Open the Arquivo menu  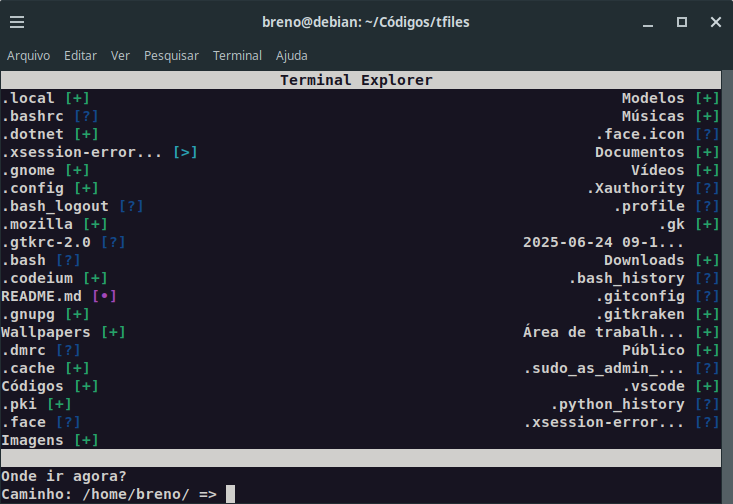pos(29,56)
